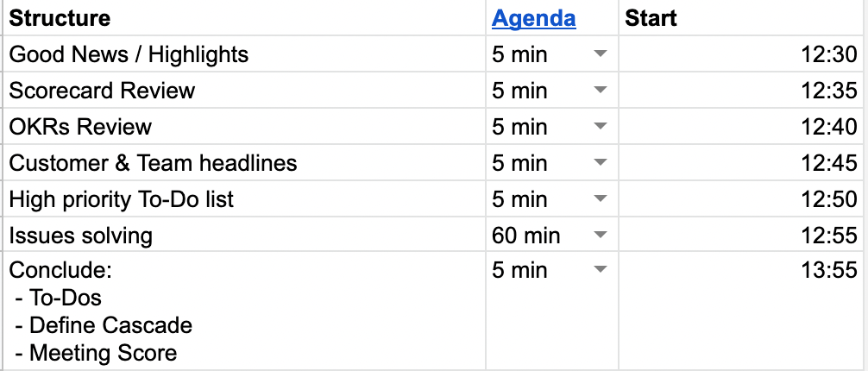Screen dimensions: 868x371
Task: Expand the Conclude row duration dropdown
Action: [x=601, y=270]
